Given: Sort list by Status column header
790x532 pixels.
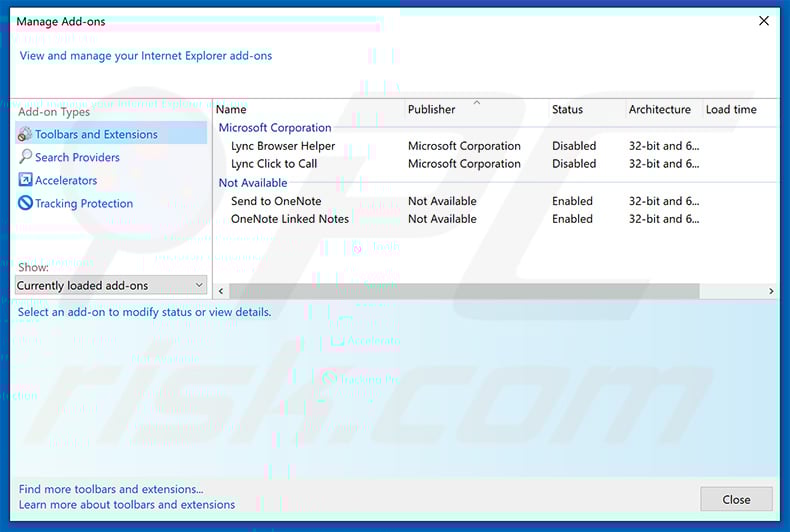Looking at the screenshot, I should pos(567,109).
